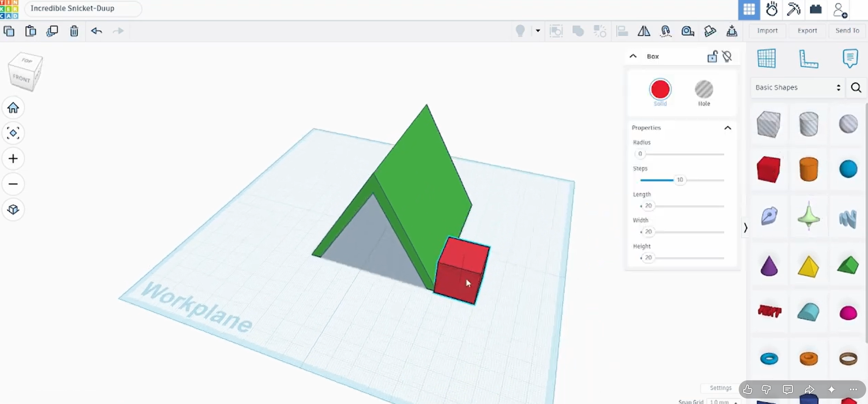This screenshot has width=868, height=404.
Task: Select the Align tool icon
Action: (x=622, y=31)
